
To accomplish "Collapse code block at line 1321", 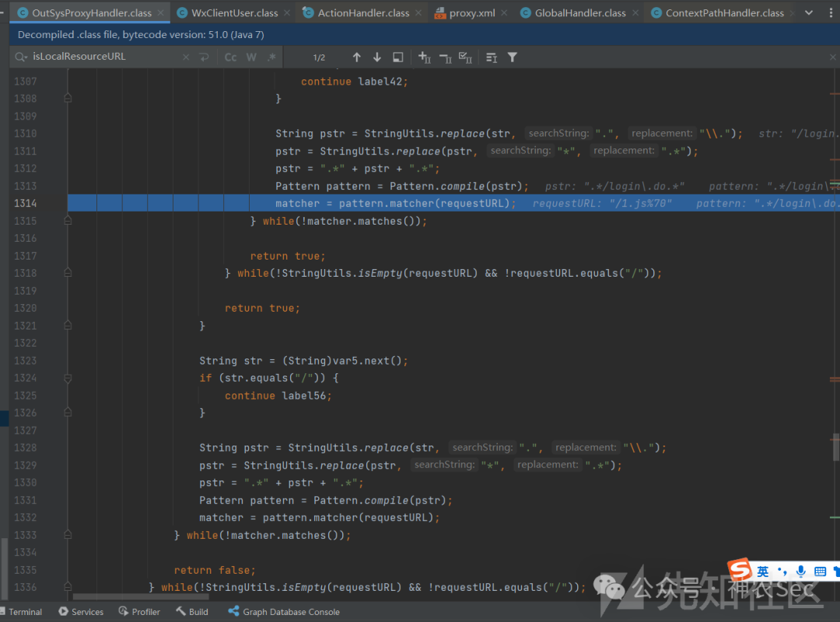I will tap(68, 325).
